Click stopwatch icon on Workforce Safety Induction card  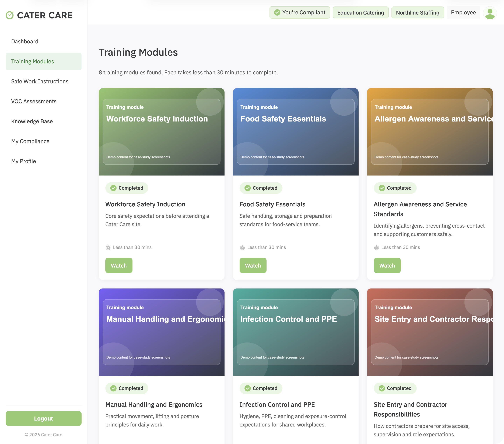(x=108, y=247)
